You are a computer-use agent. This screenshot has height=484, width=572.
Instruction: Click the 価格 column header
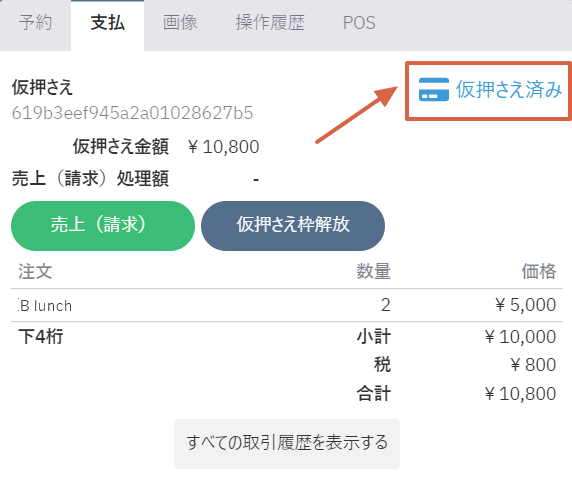click(x=539, y=272)
